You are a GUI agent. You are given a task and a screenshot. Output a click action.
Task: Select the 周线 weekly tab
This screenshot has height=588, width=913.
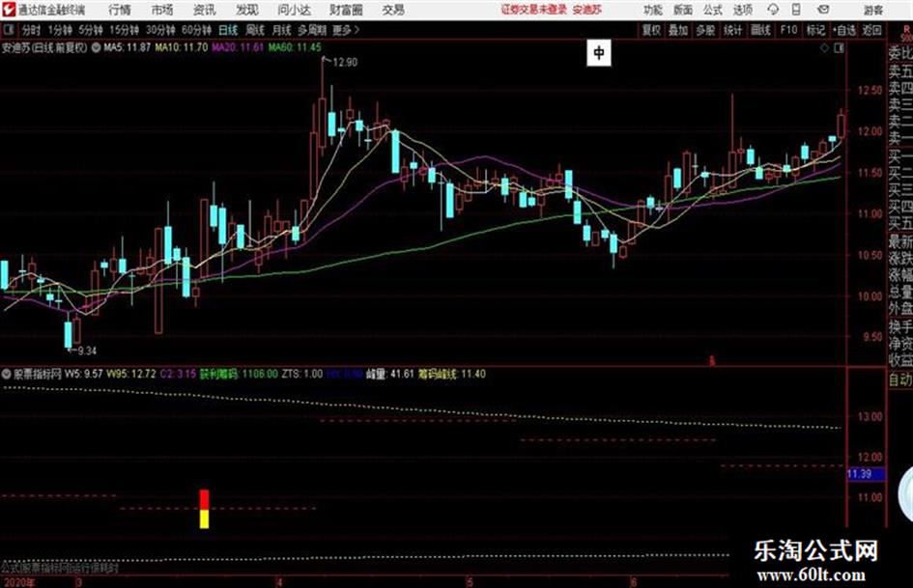click(254, 30)
